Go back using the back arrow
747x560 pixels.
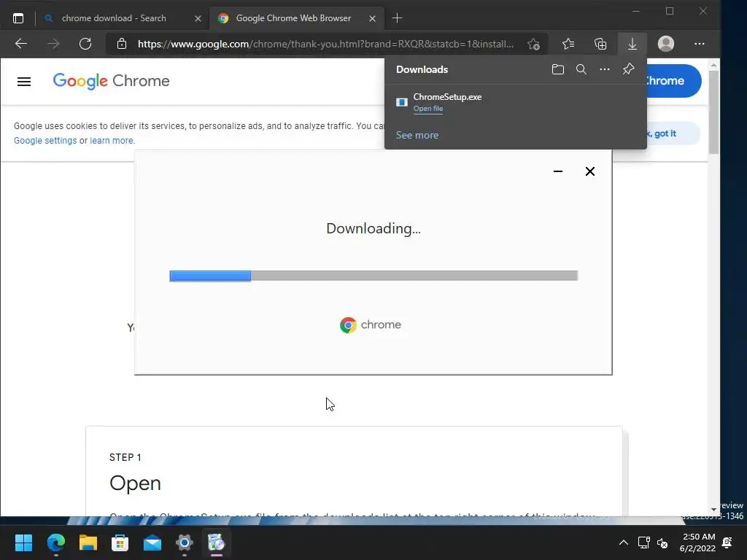tap(21, 44)
